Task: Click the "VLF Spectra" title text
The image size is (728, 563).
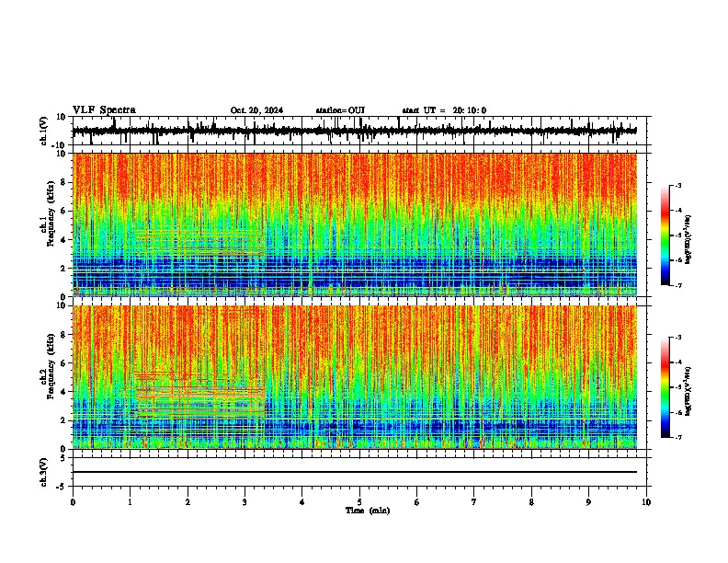Action: click(104, 110)
